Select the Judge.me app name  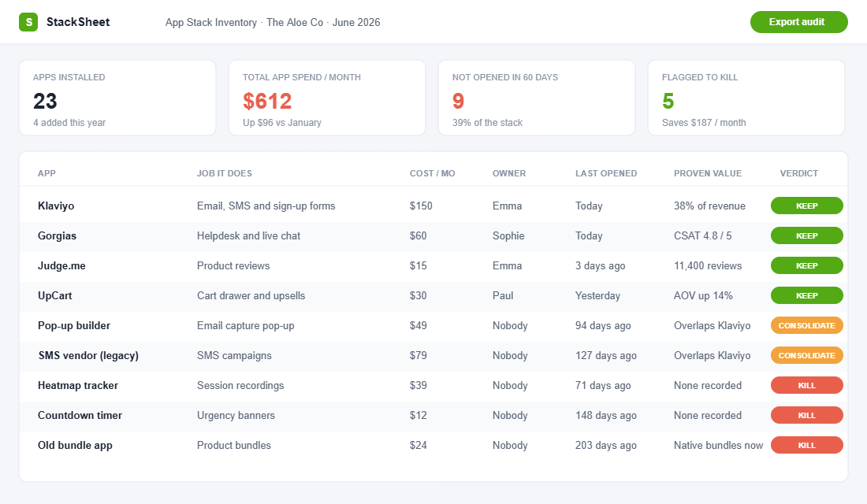point(61,266)
